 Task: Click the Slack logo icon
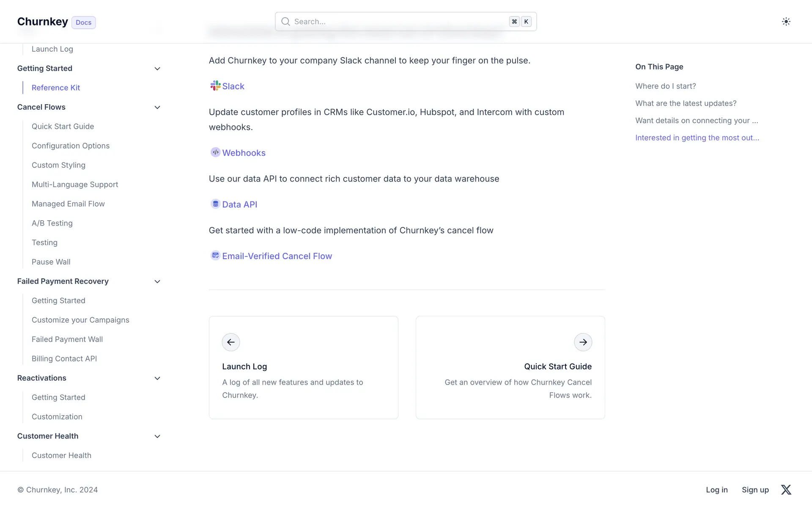point(215,86)
